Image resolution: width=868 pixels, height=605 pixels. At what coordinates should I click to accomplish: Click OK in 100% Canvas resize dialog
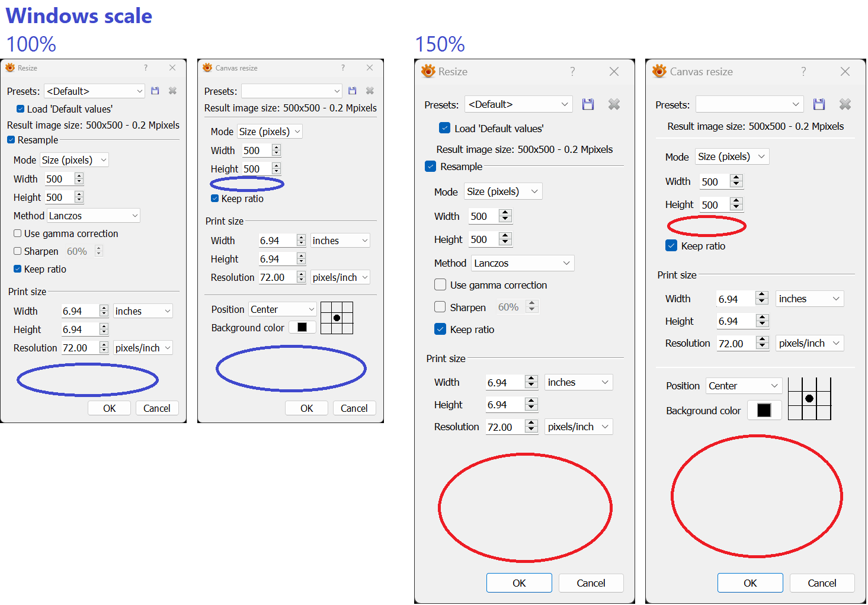[x=307, y=408]
